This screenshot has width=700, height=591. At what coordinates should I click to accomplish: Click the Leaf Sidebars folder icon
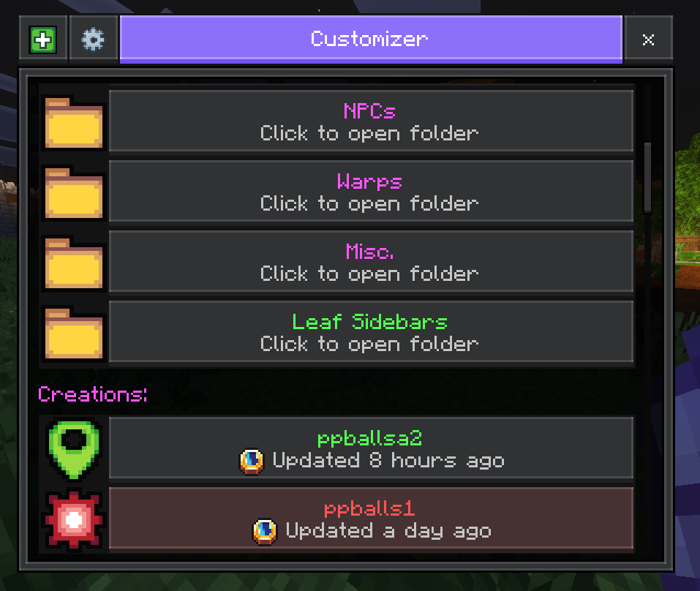74,334
